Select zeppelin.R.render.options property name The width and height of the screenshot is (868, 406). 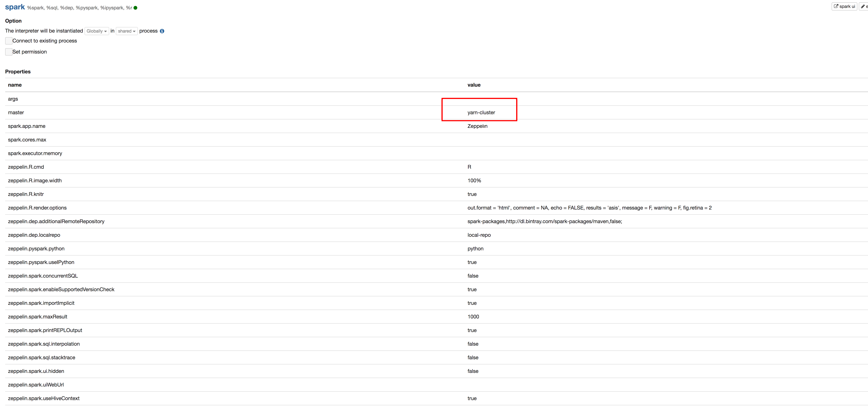coord(37,208)
